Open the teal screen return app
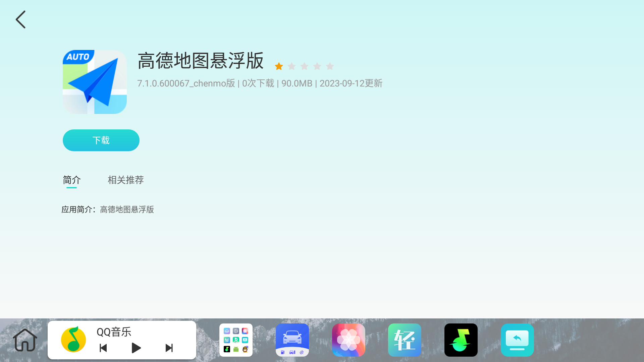The image size is (644, 362). pos(517,340)
